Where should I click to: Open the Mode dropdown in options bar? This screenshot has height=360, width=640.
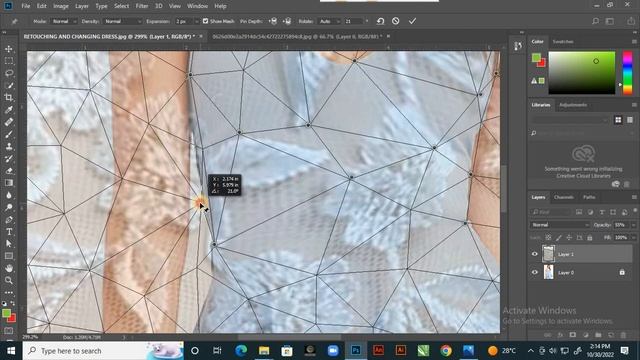click(x=63, y=21)
